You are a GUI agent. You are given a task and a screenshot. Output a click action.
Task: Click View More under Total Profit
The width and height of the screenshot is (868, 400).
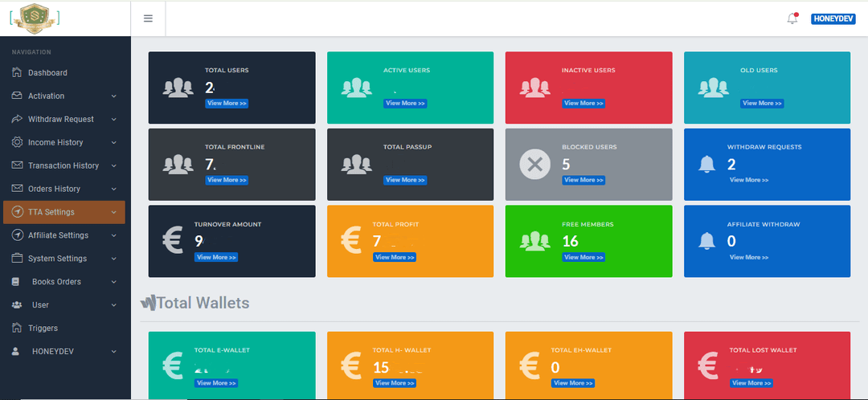click(394, 257)
